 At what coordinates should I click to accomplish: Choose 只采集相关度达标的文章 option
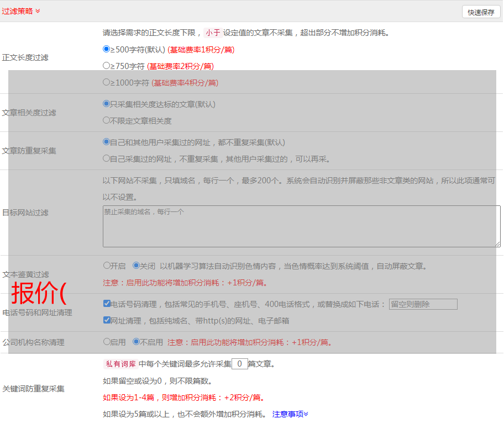107,103
